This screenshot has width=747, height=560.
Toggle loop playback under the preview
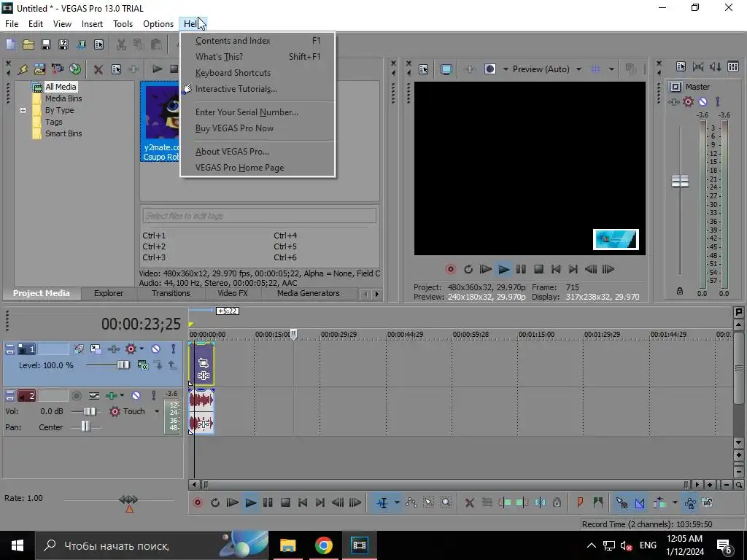click(x=468, y=270)
